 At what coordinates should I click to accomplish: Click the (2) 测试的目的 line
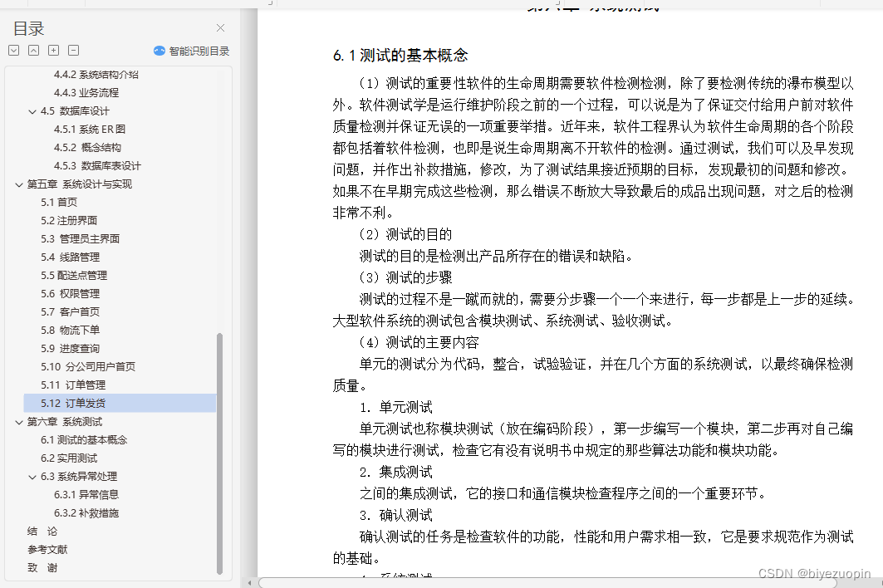(x=405, y=234)
